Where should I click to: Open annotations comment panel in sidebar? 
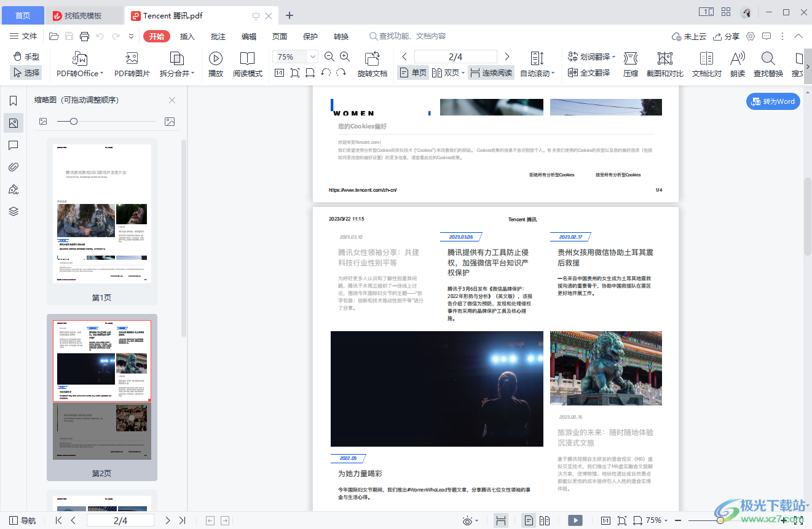click(14, 145)
